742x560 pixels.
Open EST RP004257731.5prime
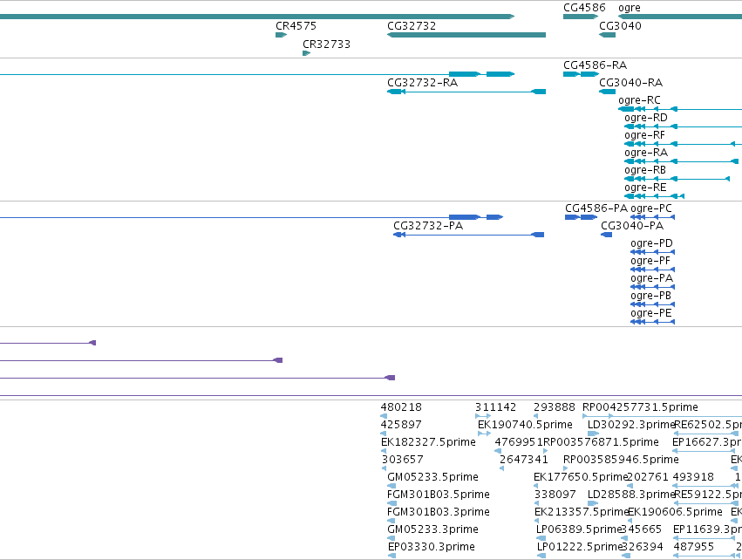click(x=640, y=407)
